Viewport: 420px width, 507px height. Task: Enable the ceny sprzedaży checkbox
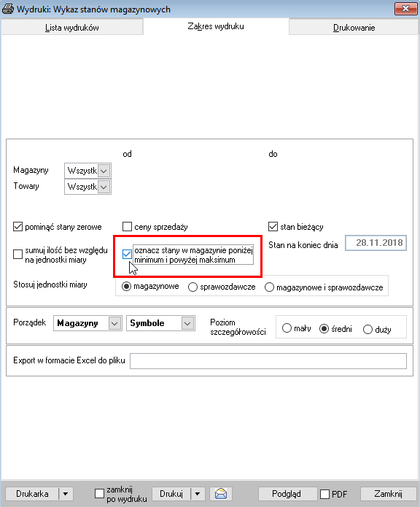pyautogui.click(x=128, y=227)
